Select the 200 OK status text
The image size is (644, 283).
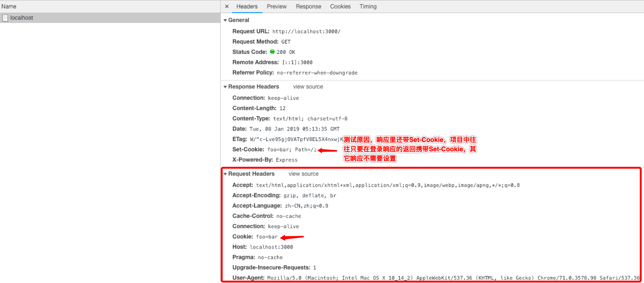(x=286, y=52)
